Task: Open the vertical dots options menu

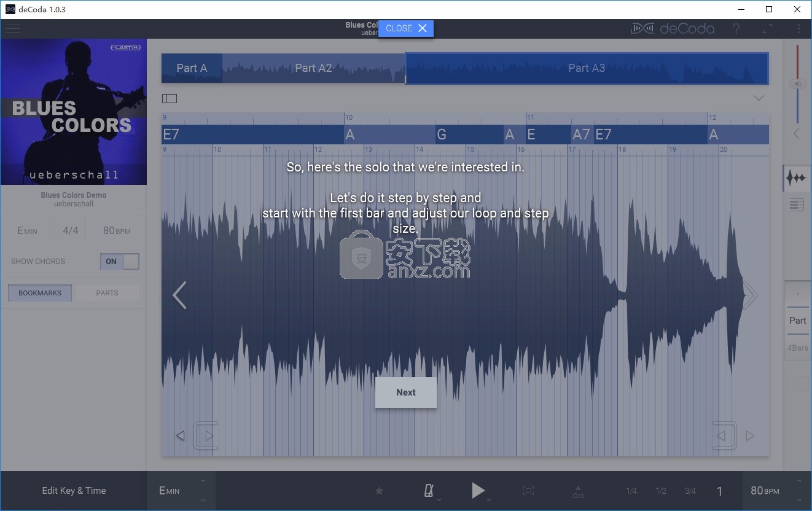Action: click(x=798, y=29)
